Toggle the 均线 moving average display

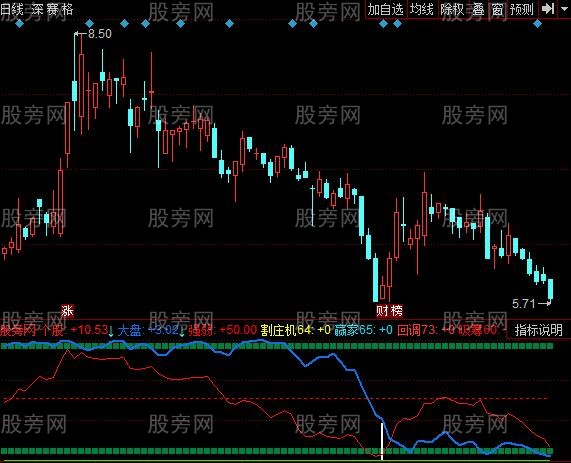point(421,9)
